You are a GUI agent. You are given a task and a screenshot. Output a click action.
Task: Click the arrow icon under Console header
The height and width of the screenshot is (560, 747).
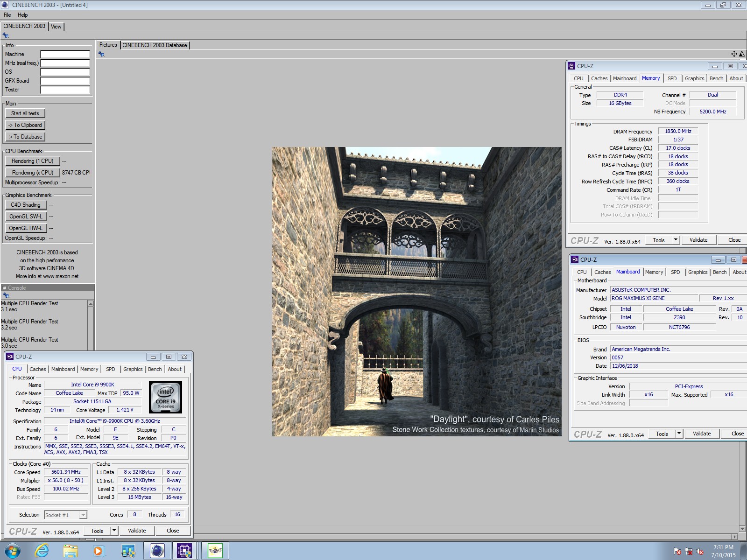[x=6, y=295]
